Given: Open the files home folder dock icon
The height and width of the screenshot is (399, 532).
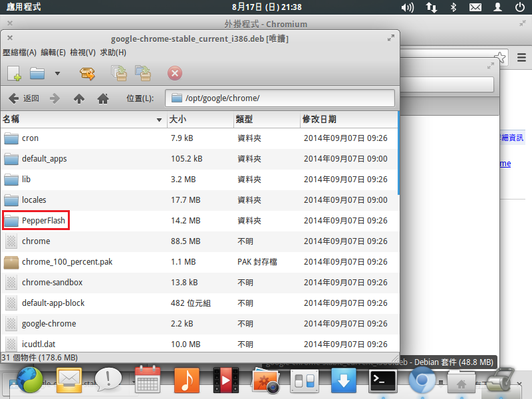Looking at the screenshot, I should (461, 380).
